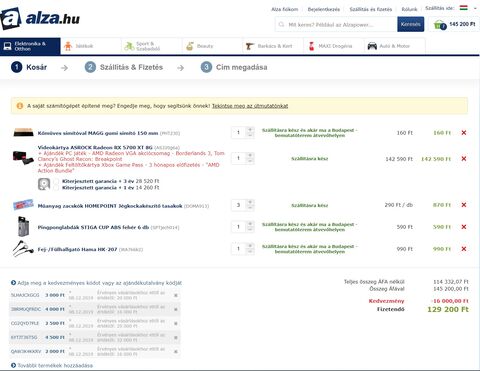Go to step 1 Kosár
480x371 pixels.
[29, 67]
